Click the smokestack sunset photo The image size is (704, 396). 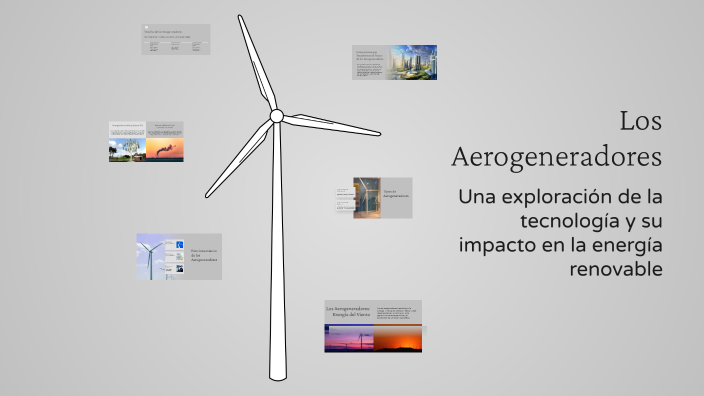click(x=165, y=150)
